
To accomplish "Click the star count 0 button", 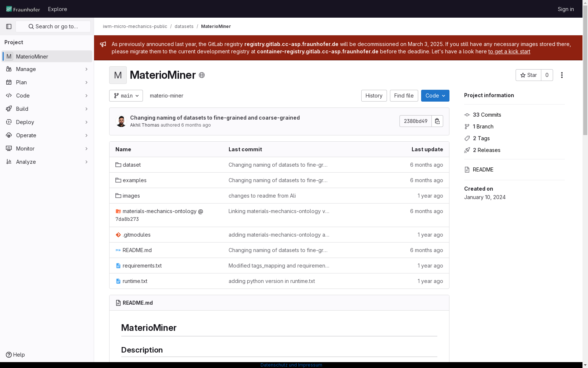I will tap(547, 75).
